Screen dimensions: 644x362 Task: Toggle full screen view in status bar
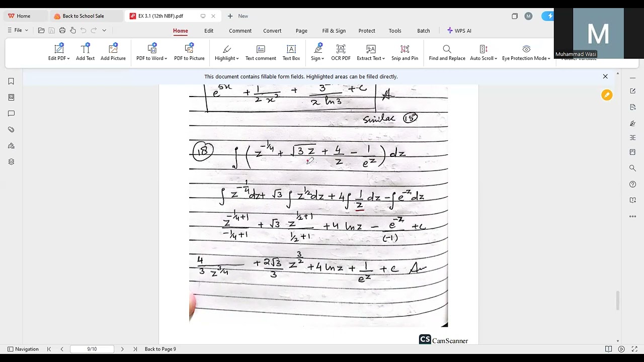point(634,349)
